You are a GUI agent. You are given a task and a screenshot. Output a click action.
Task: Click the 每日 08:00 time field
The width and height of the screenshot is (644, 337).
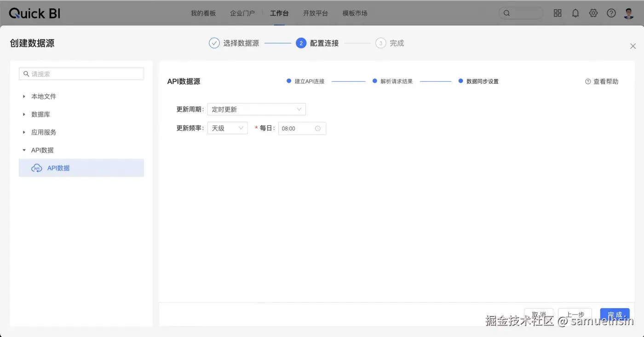[x=302, y=128]
